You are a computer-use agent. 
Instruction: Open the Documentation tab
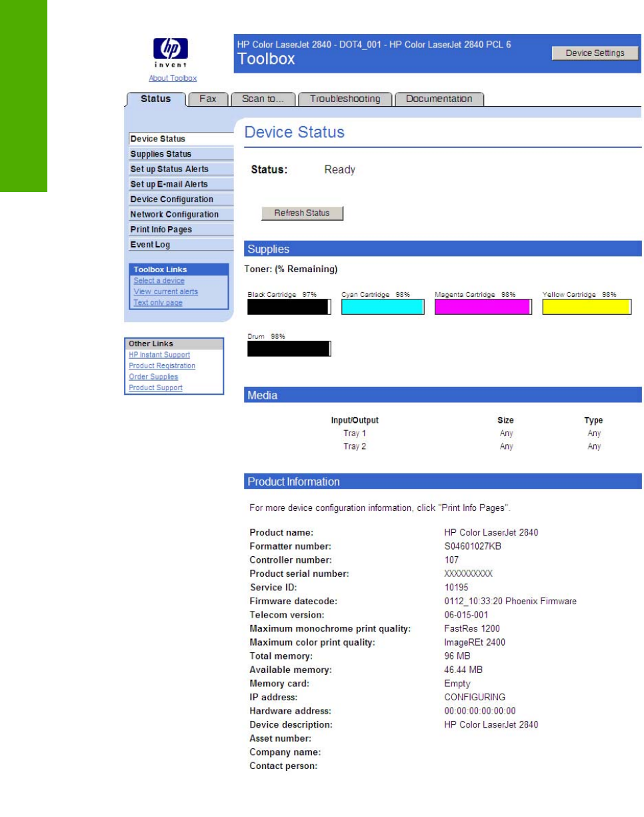(x=439, y=99)
